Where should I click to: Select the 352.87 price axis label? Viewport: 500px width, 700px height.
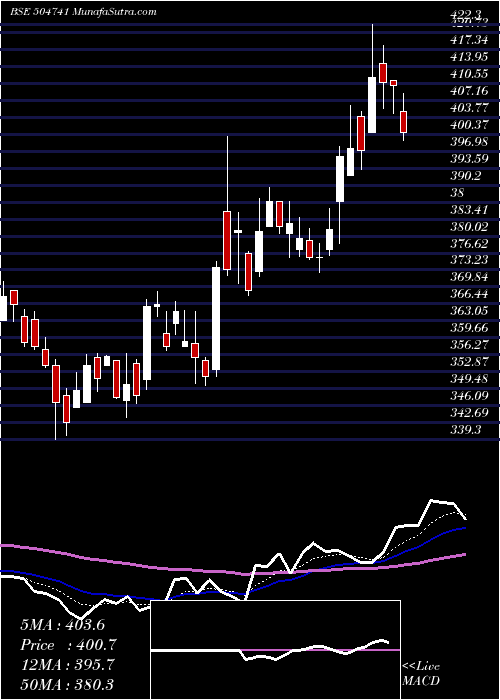pos(469,362)
